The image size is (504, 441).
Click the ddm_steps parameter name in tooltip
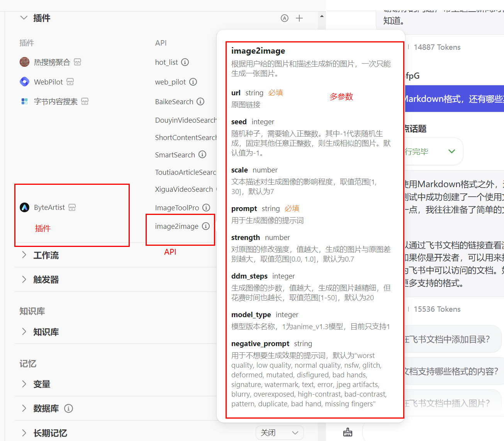coord(249,276)
